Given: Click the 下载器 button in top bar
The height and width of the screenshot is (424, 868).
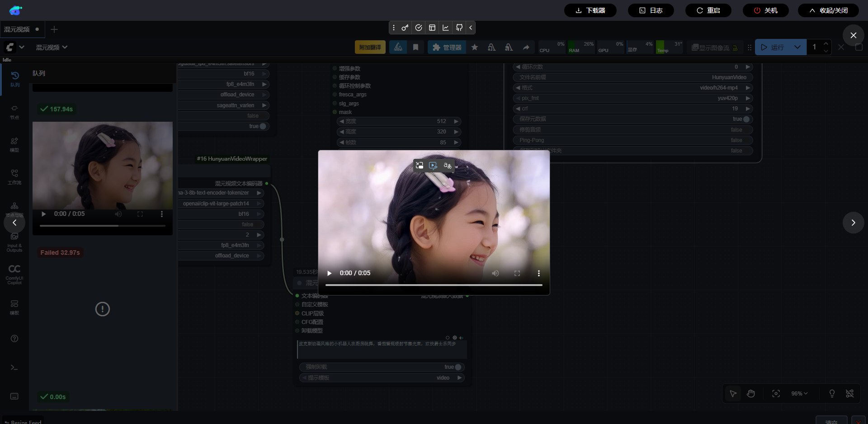Looking at the screenshot, I should [x=590, y=10].
